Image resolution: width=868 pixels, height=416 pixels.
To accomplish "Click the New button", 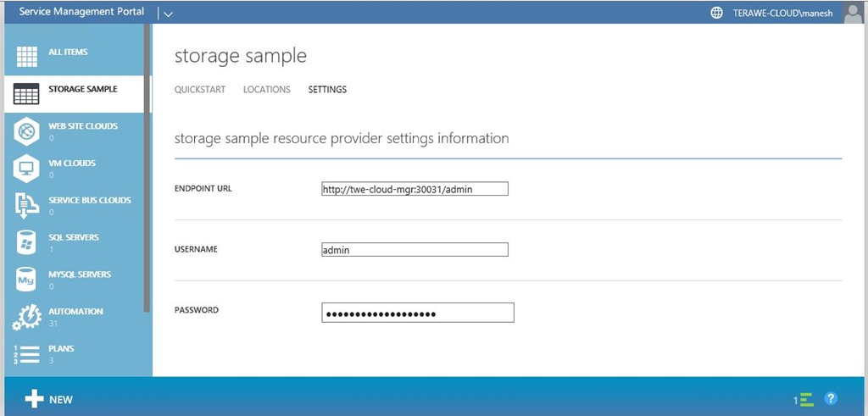I will click(x=49, y=399).
